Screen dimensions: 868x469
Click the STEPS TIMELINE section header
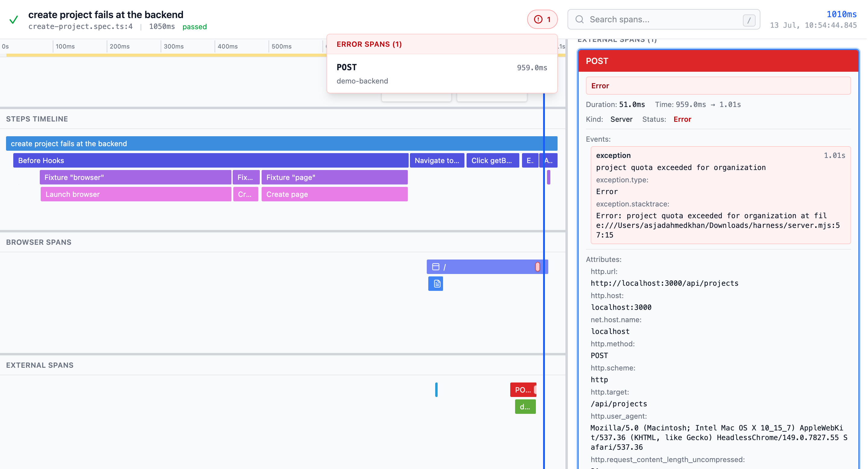(x=37, y=119)
